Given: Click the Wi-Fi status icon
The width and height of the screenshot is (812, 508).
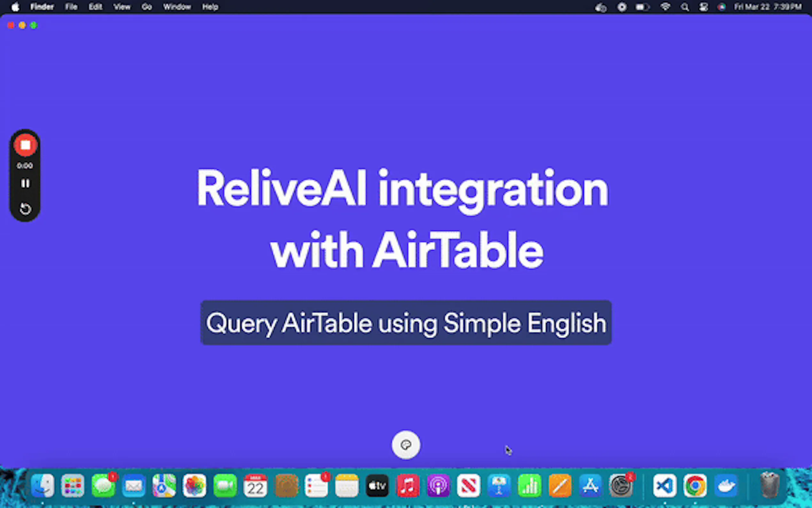Looking at the screenshot, I should click(665, 7).
